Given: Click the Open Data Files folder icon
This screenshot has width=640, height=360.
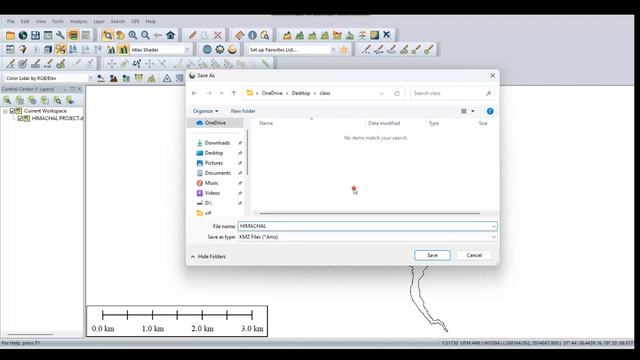Looking at the screenshot, I should (10, 36).
